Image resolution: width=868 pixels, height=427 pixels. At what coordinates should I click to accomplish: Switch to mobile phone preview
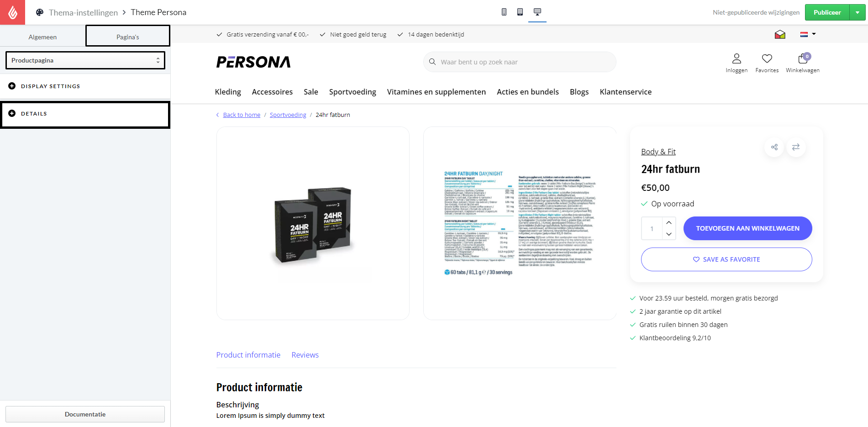(504, 12)
